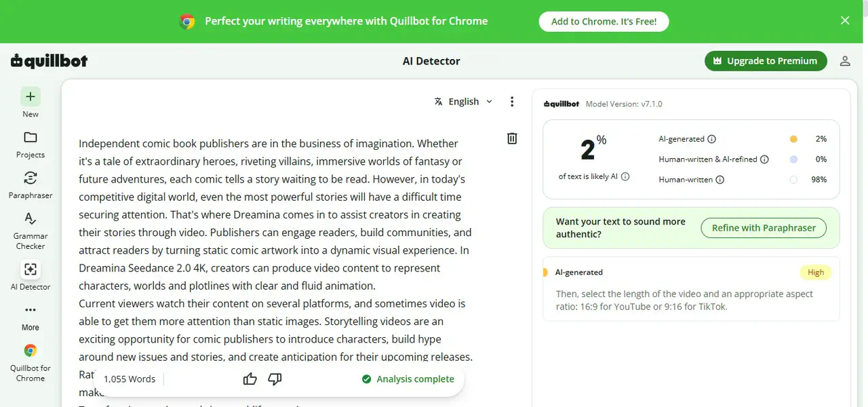Click the Model Version: v7.1.0 label
Image resolution: width=868 pixels, height=407 pixels.
coord(624,104)
